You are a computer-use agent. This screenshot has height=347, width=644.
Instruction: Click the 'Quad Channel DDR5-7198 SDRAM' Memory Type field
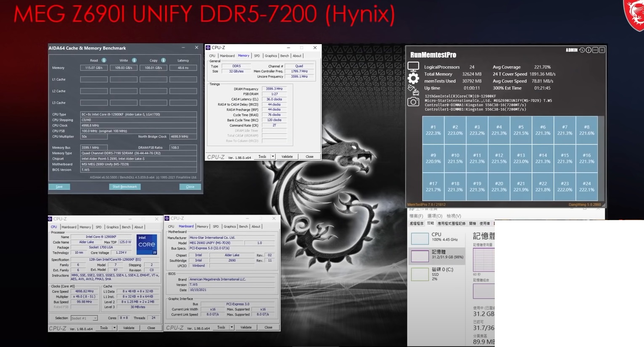point(138,153)
